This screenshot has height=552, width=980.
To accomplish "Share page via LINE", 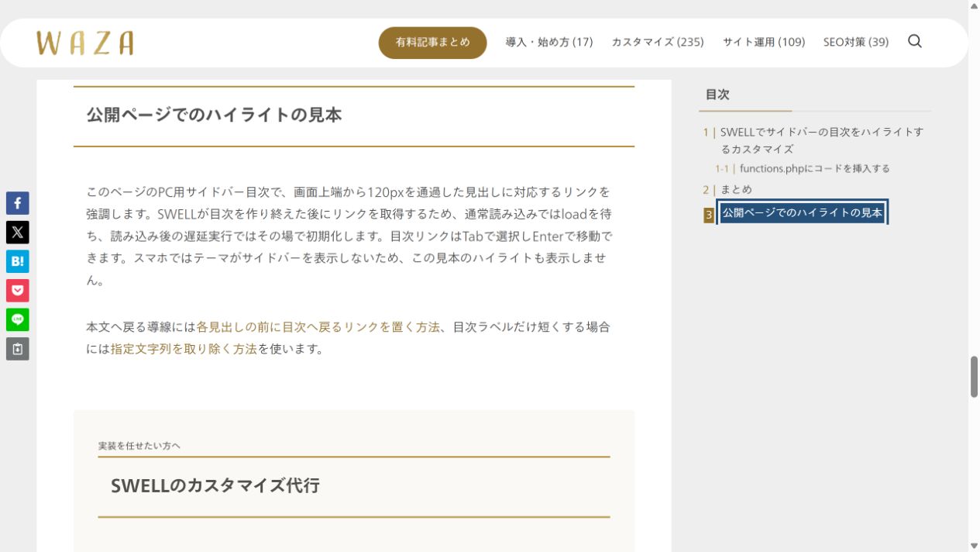I will [x=18, y=319].
